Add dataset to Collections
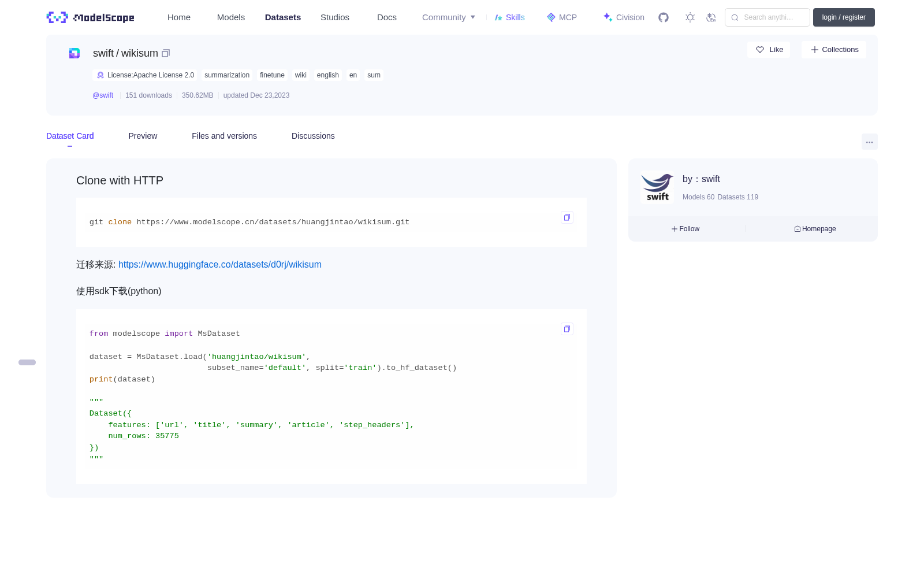924x578 pixels. pos(834,50)
